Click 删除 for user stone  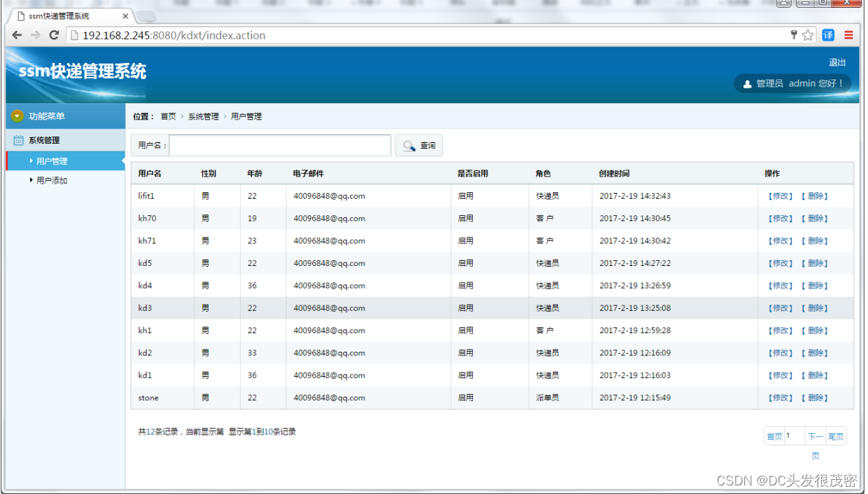pos(815,398)
